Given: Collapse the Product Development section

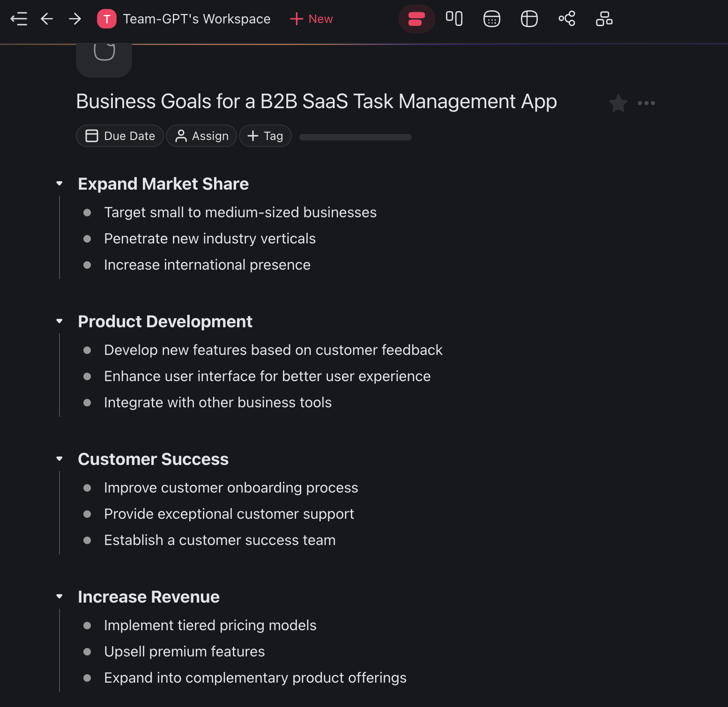Looking at the screenshot, I should (59, 321).
